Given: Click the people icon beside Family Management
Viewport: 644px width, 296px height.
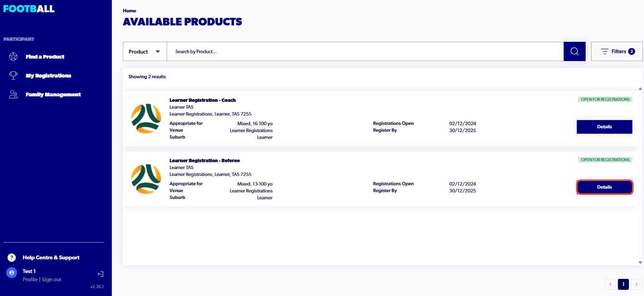Looking at the screenshot, I should 13,94.
